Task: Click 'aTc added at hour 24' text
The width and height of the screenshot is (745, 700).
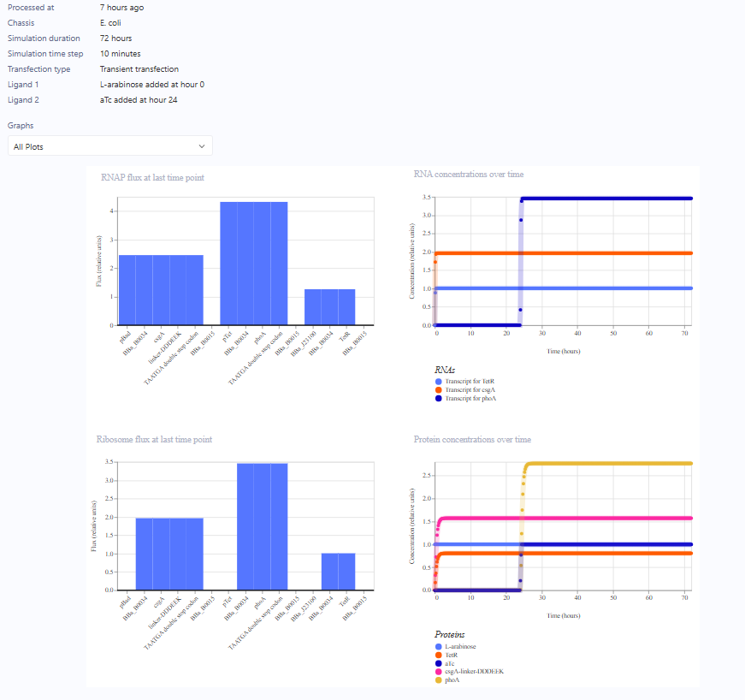Action: coord(139,100)
